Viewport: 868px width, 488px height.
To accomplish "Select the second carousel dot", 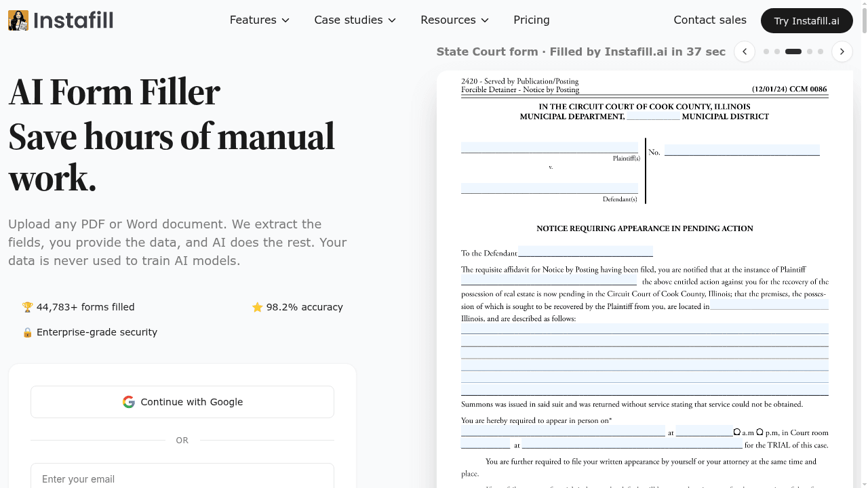I will pyautogui.click(x=777, y=52).
